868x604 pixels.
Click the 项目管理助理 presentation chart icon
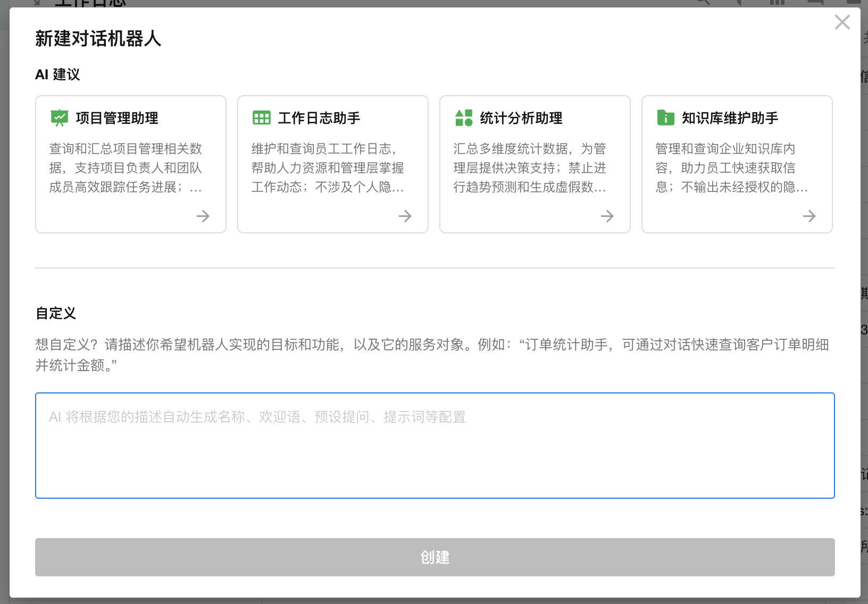coord(59,118)
